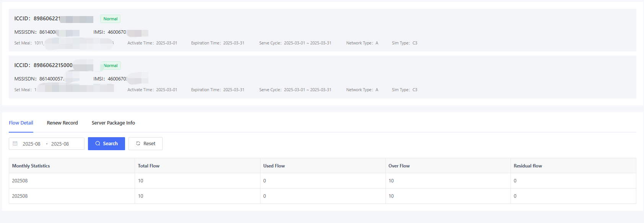Click the Normal status badge on first SIM card

[111, 19]
